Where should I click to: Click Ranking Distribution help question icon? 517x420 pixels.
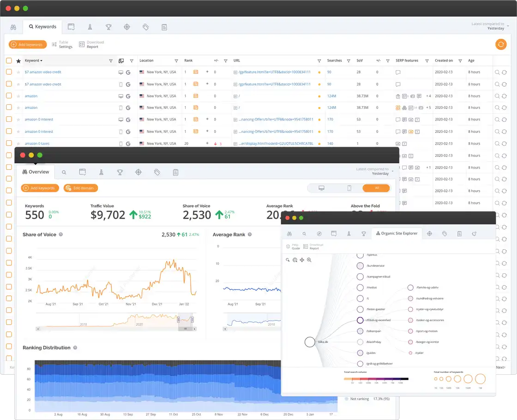(x=75, y=348)
